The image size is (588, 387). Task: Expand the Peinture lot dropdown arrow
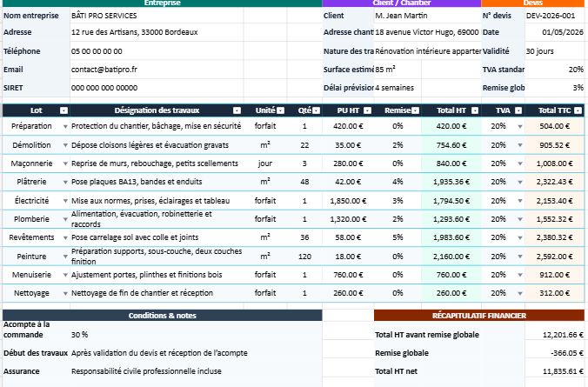pyautogui.click(x=65, y=257)
